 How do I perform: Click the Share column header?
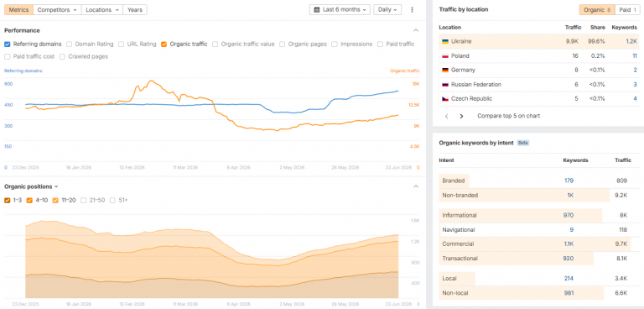598,28
